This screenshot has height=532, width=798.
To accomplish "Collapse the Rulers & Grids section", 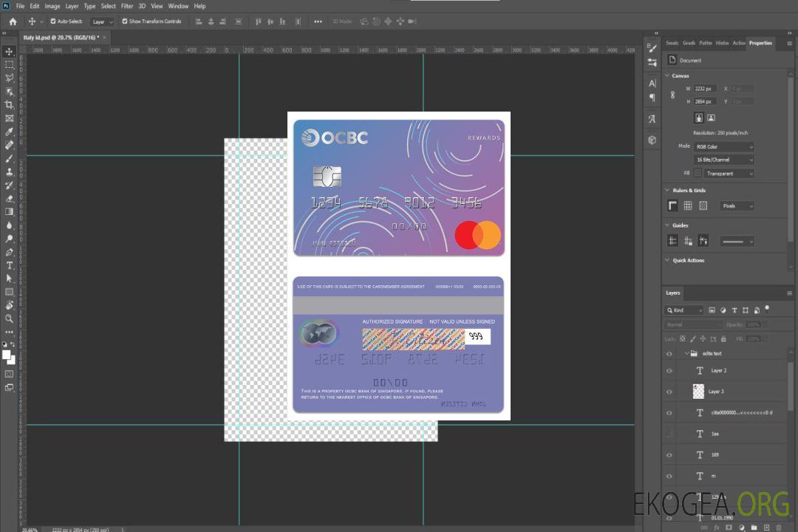I will click(667, 190).
